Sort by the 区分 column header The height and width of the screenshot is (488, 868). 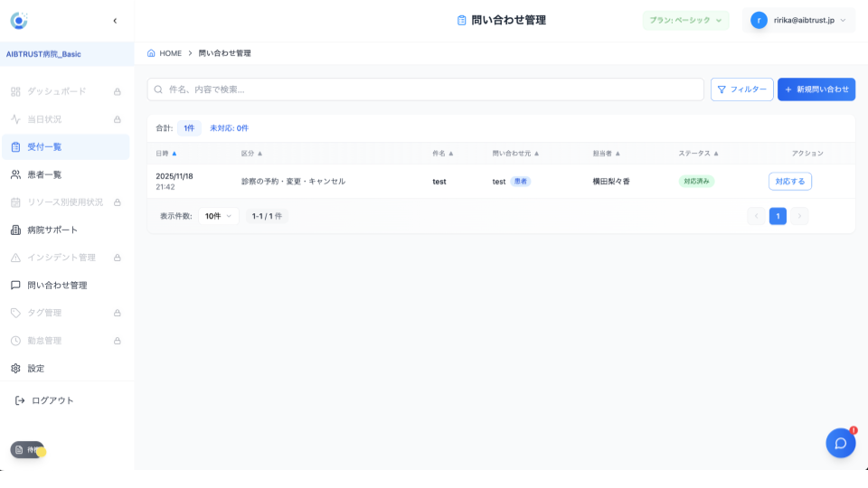point(252,154)
